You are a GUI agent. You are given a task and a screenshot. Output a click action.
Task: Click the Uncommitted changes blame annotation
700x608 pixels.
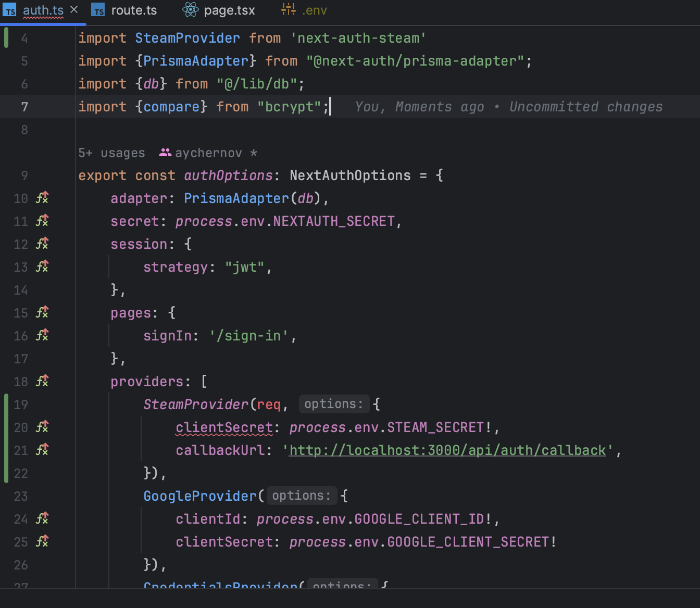coord(585,106)
